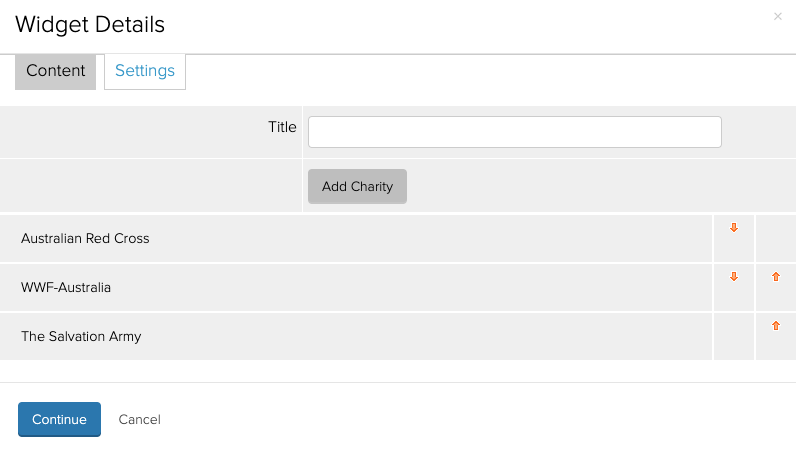Cancel the widget details changes

140,419
